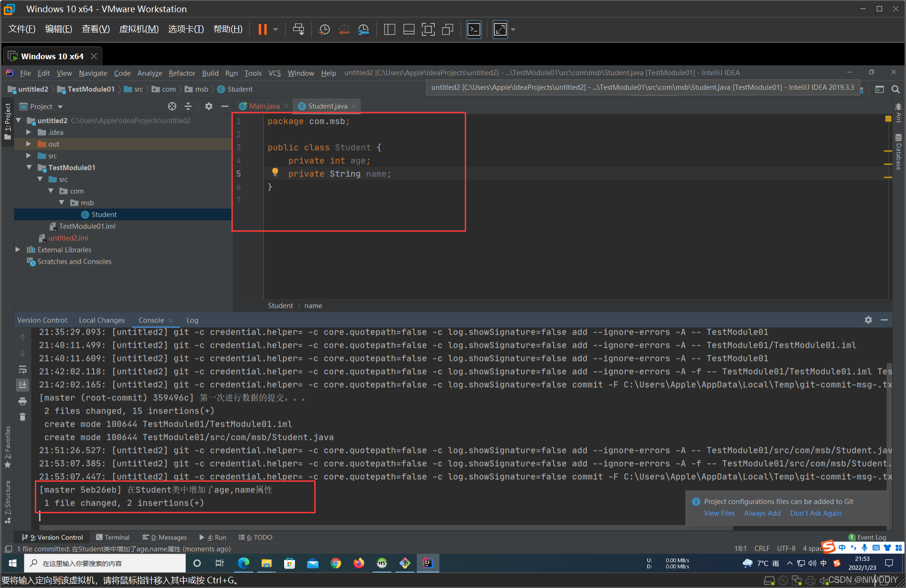Collapse the untitled2 root node
Screen dimensions: 906x588
19,120
